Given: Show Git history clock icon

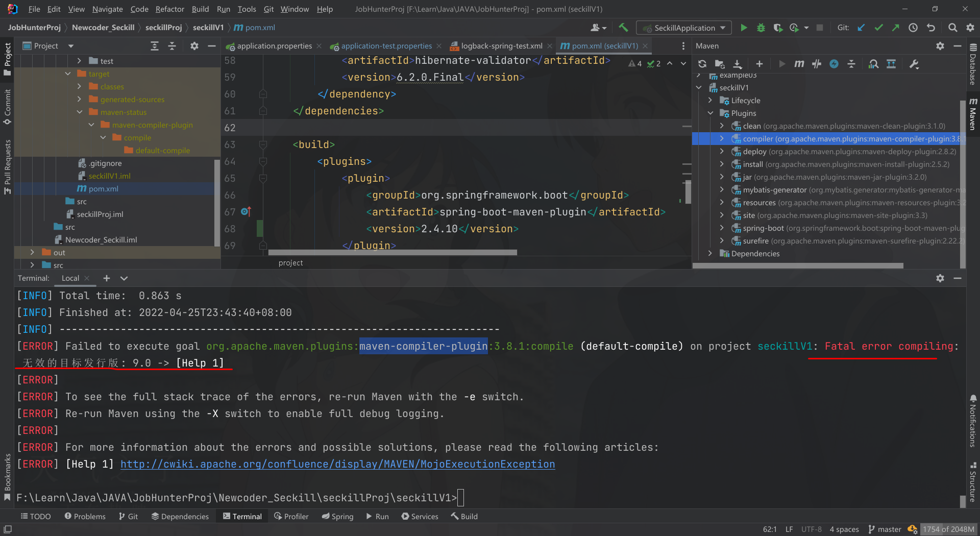Looking at the screenshot, I should pyautogui.click(x=913, y=28).
